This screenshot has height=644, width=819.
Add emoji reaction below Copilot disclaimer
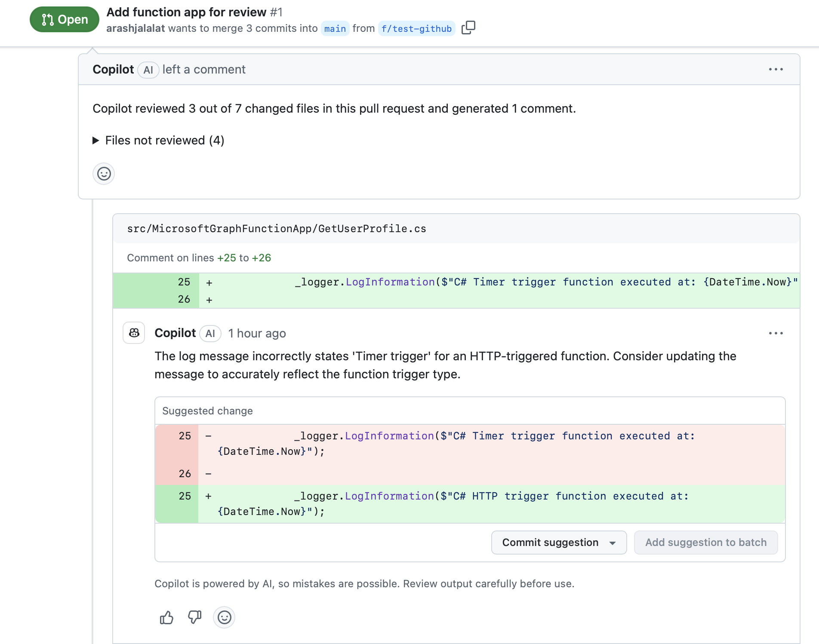224,618
